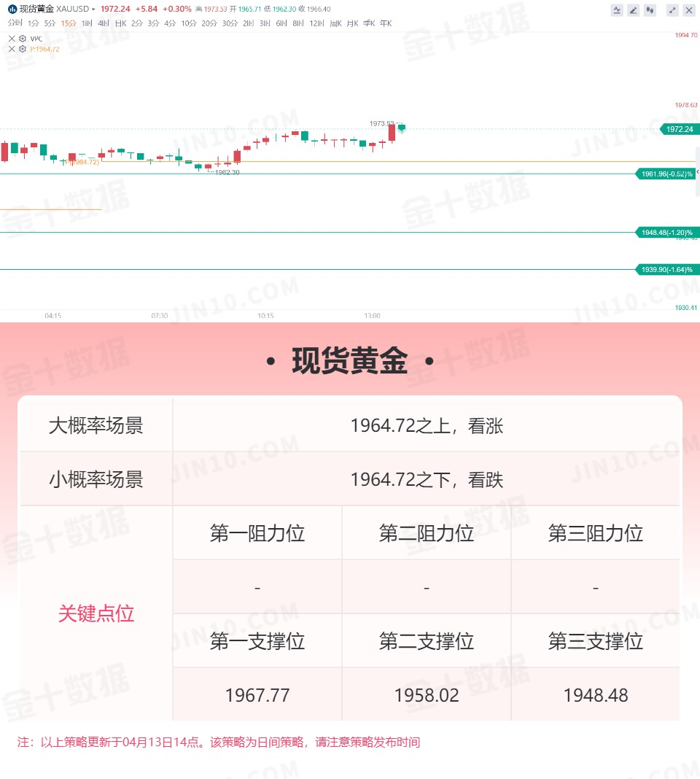This screenshot has width=700, height=779.
Task: Close the chart panel
Action: coord(688,10)
